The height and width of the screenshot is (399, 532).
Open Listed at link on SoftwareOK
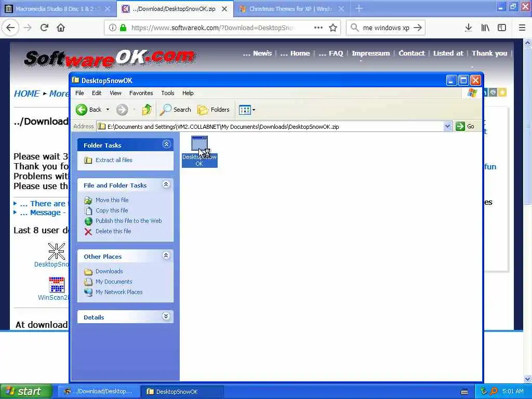448,54
